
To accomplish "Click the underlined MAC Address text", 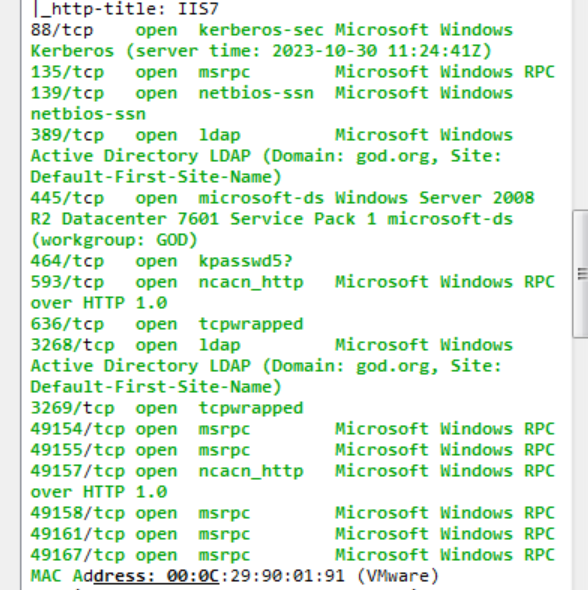I will pyautogui.click(x=156, y=576).
